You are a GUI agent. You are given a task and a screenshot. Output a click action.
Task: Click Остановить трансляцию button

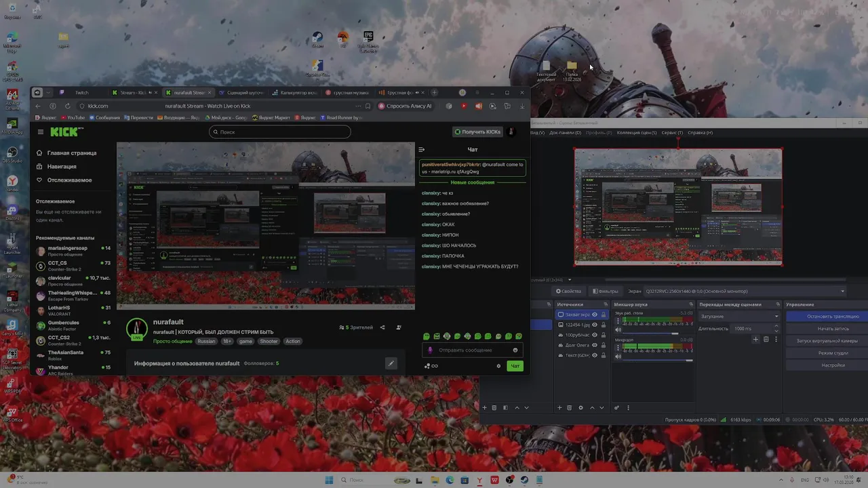tap(833, 316)
